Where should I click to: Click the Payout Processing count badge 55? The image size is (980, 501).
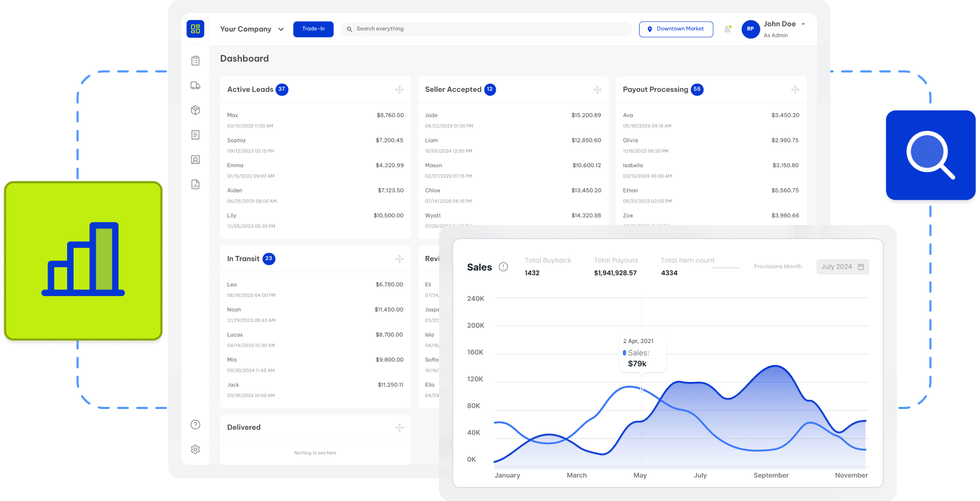(698, 90)
